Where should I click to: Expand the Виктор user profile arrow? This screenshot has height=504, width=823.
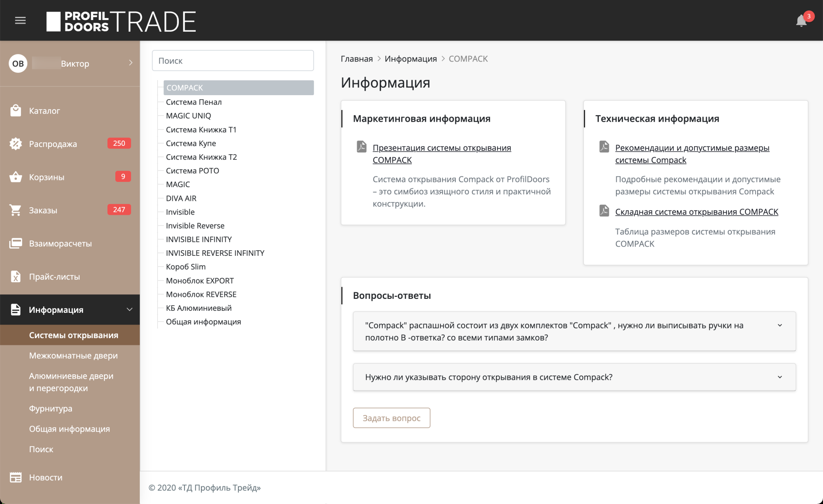(x=131, y=63)
